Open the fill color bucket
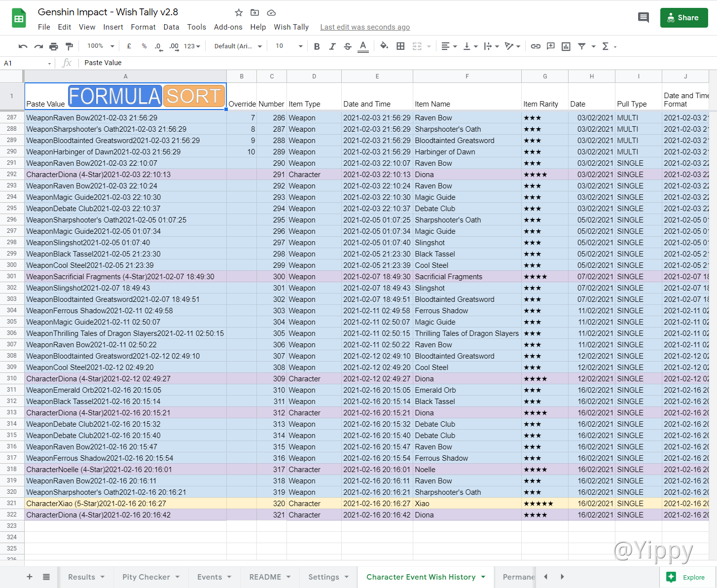 coord(384,46)
